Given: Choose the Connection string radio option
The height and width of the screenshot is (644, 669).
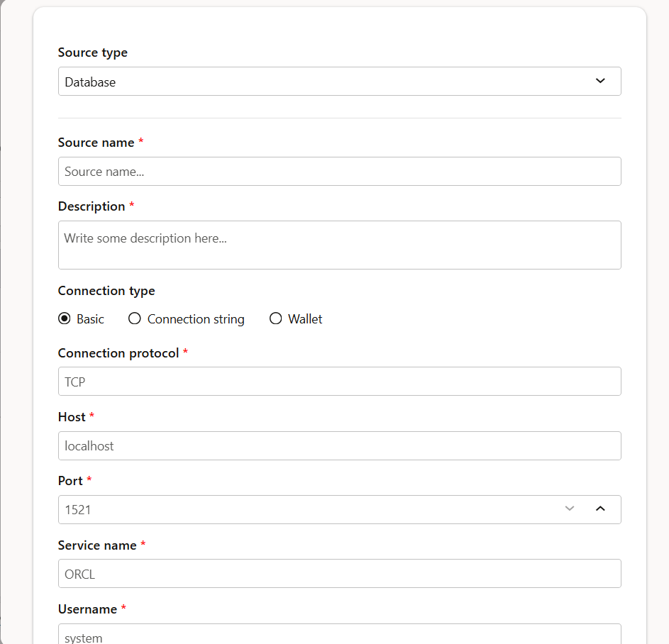Looking at the screenshot, I should tap(135, 319).
